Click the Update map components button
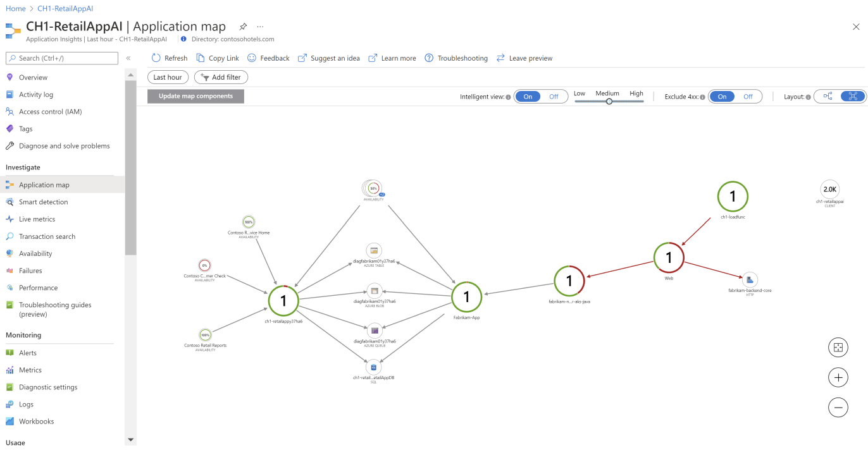 [195, 96]
